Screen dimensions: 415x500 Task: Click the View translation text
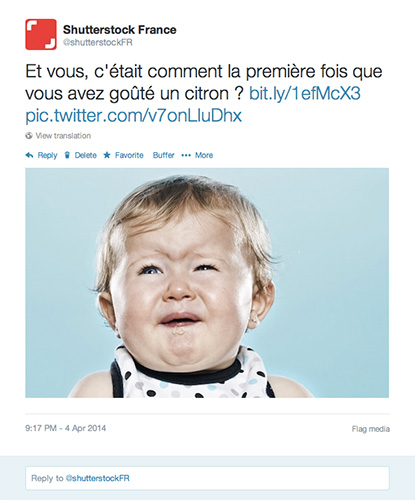63,136
